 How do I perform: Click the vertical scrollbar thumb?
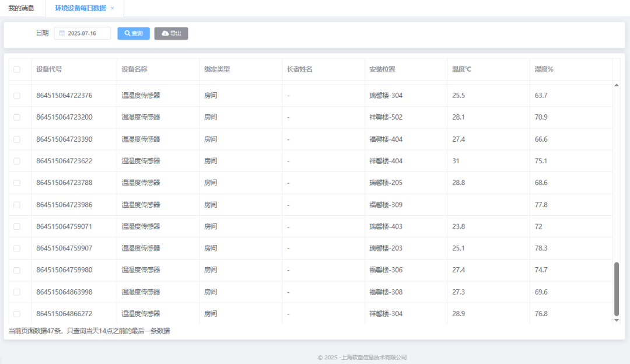pyautogui.click(x=617, y=289)
